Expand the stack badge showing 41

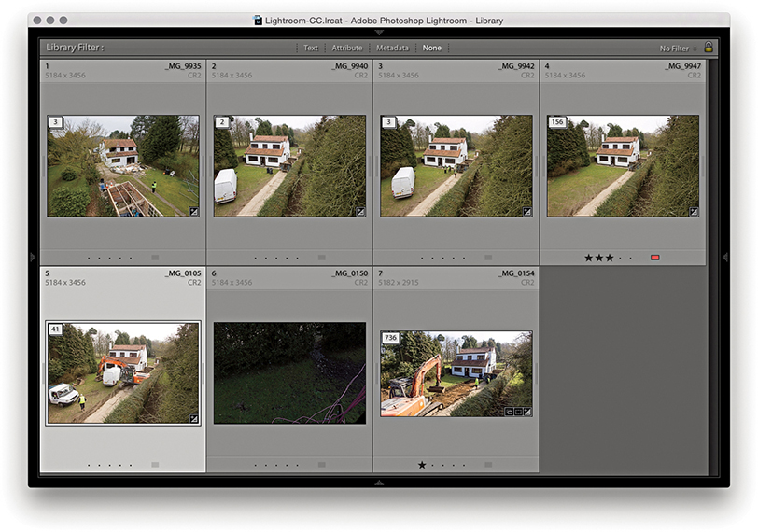tap(55, 329)
